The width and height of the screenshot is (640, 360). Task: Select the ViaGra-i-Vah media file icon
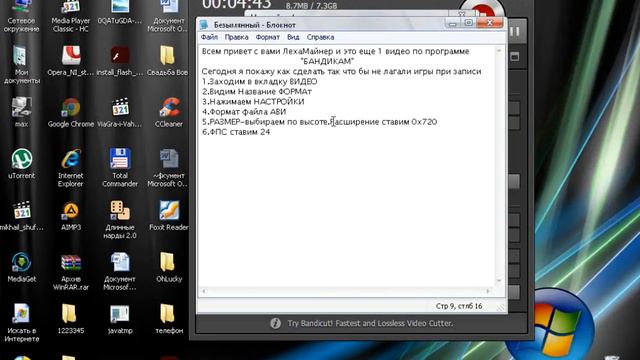point(120,108)
